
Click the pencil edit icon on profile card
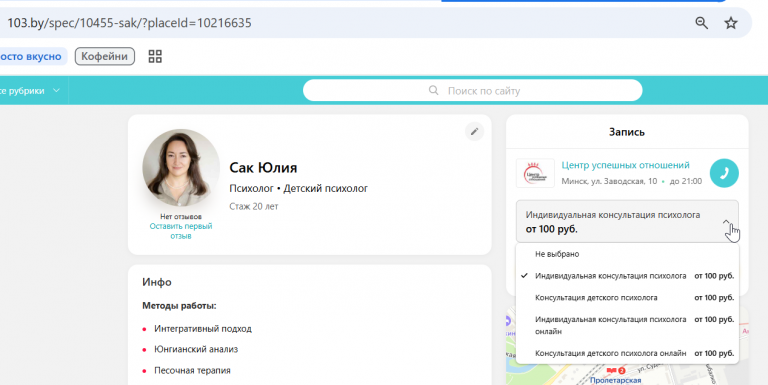point(474,131)
